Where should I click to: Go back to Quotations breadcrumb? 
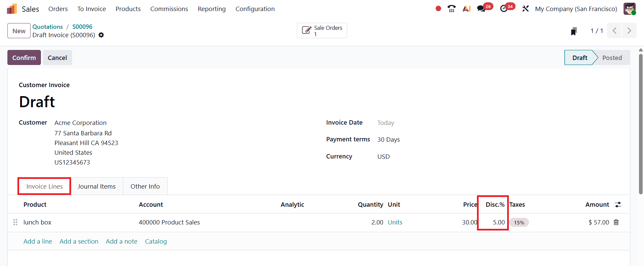click(x=48, y=27)
